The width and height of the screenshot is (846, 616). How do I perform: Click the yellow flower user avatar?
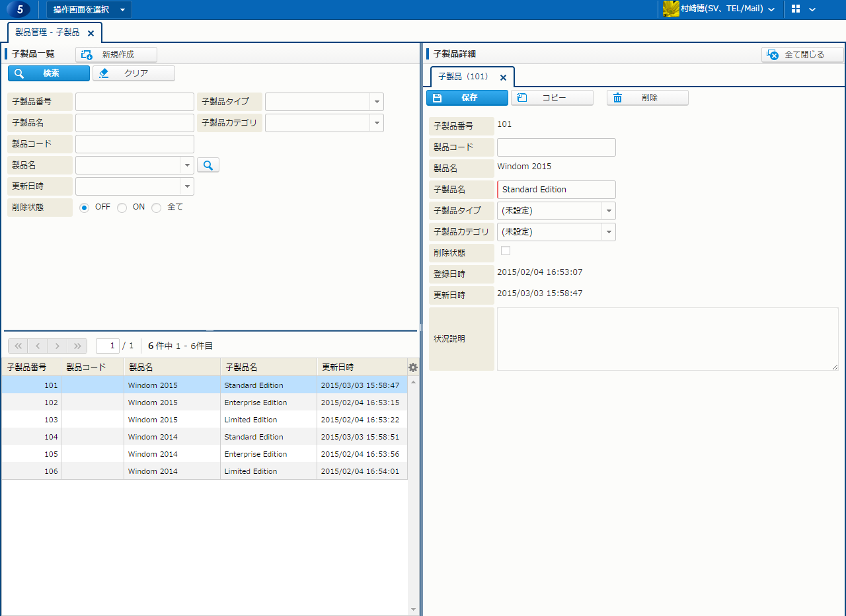[671, 9]
